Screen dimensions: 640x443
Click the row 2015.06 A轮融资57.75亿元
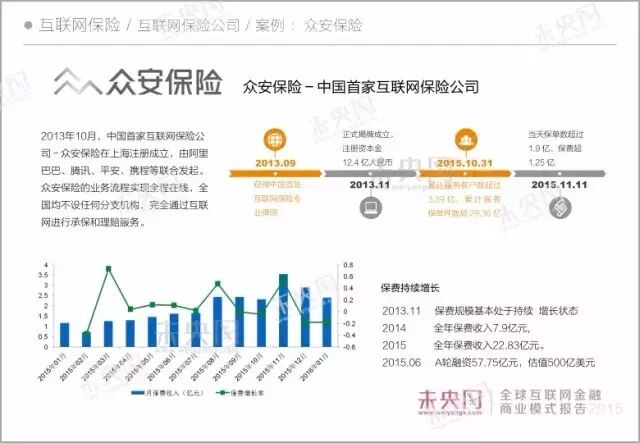[x=489, y=363]
